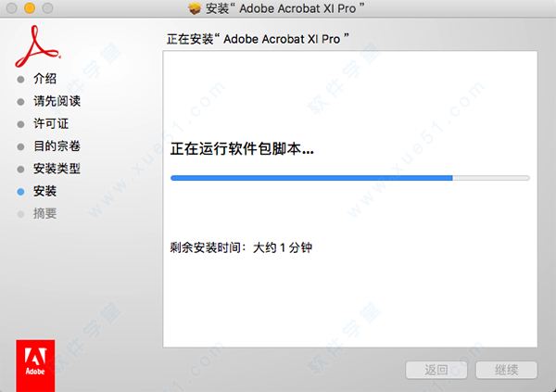Select the 目的宗卷 step
This screenshot has width=556, height=392.
(57, 146)
